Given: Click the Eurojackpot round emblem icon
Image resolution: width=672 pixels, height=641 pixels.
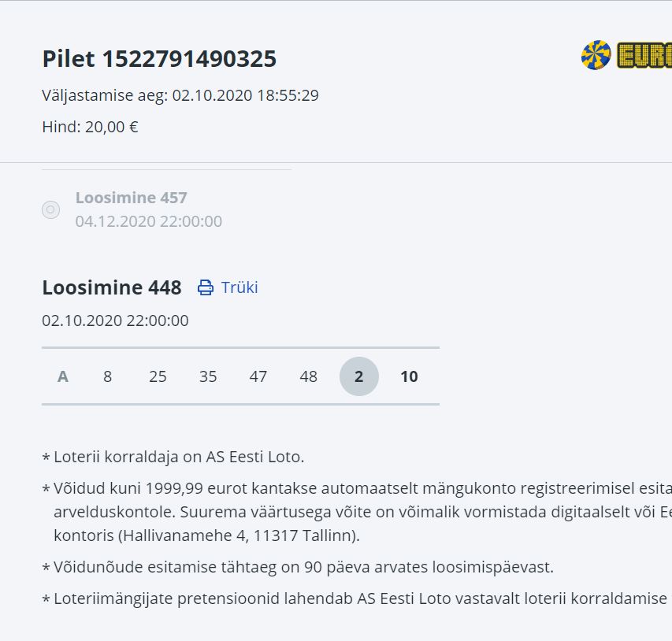Looking at the screenshot, I should [596, 55].
